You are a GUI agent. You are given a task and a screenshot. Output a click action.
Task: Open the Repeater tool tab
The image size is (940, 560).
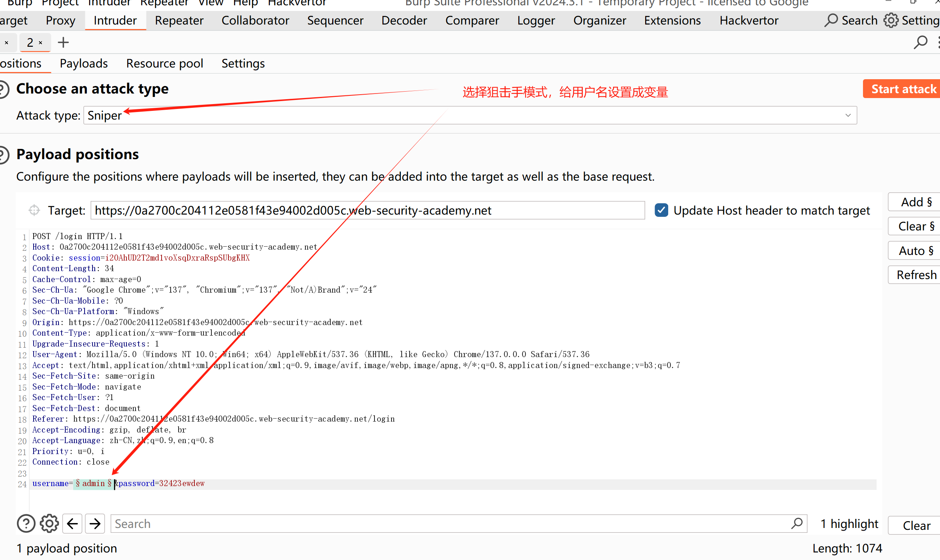click(179, 20)
